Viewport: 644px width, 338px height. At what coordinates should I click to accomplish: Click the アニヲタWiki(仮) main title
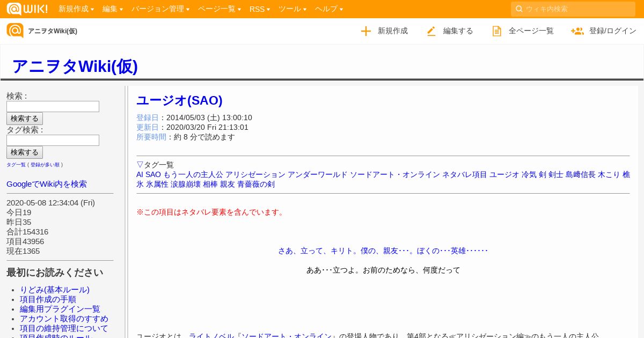[x=75, y=66]
